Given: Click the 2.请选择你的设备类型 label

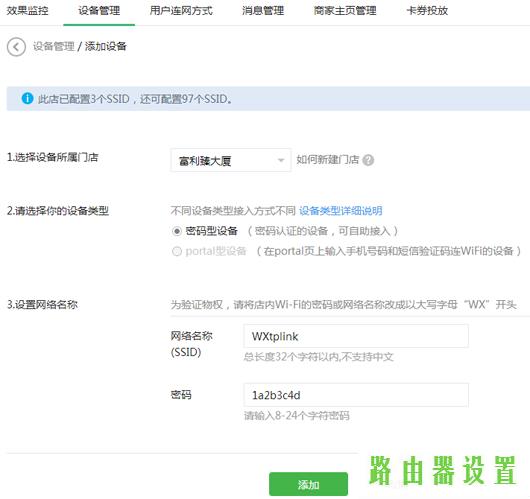Looking at the screenshot, I should coord(58,211).
